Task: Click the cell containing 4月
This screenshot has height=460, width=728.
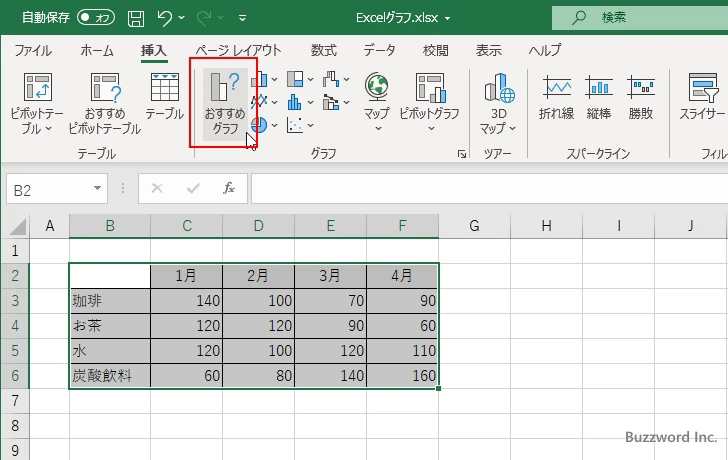Action: tap(402, 276)
